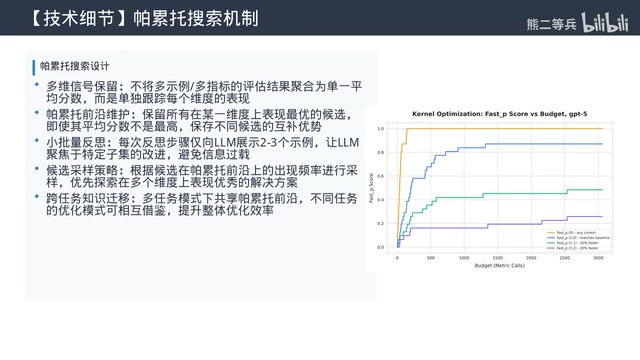
Task: Click the x-axis tick label 500
Action: [x=431, y=258]
